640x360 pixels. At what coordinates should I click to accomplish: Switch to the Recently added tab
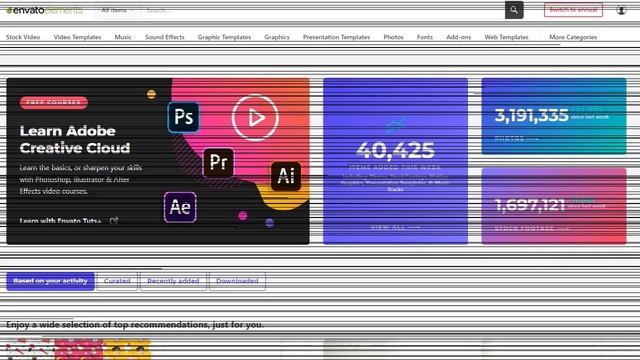click(x=173, y=281)
